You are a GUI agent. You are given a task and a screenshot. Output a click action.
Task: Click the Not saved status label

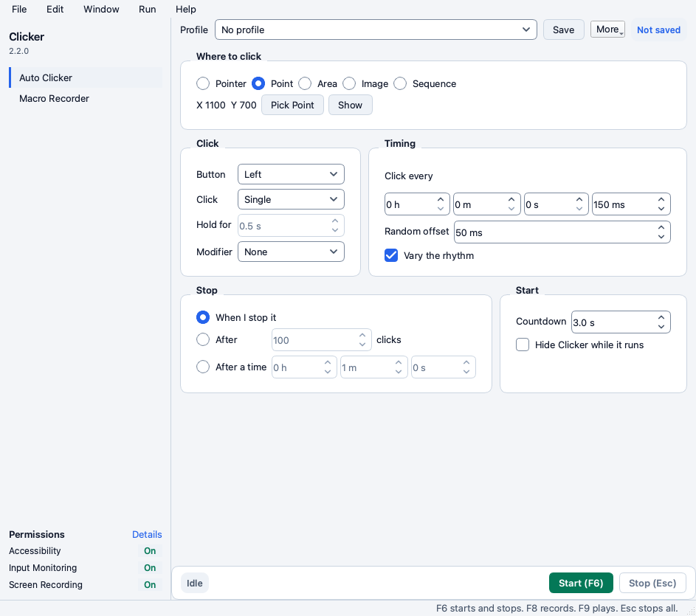pyautogui.click(x=658, y=30)
